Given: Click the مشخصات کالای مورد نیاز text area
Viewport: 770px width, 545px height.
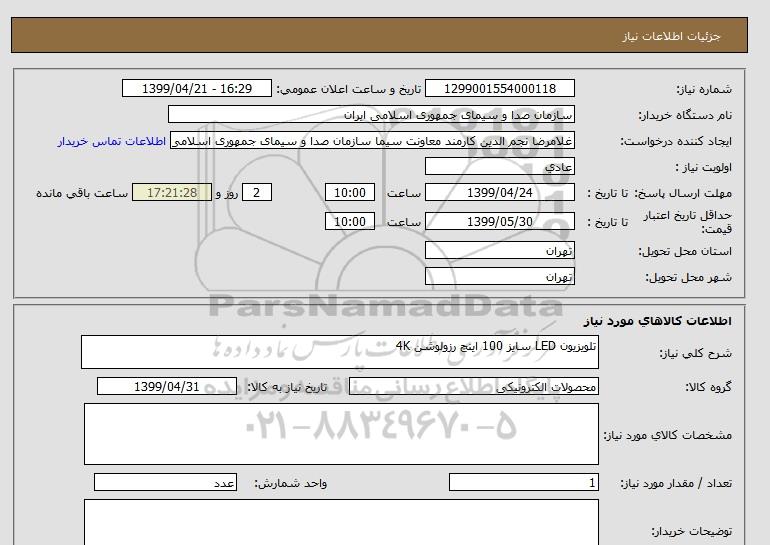Looking at the screenshot, I should pyautogui.click(x=340, y=434).
